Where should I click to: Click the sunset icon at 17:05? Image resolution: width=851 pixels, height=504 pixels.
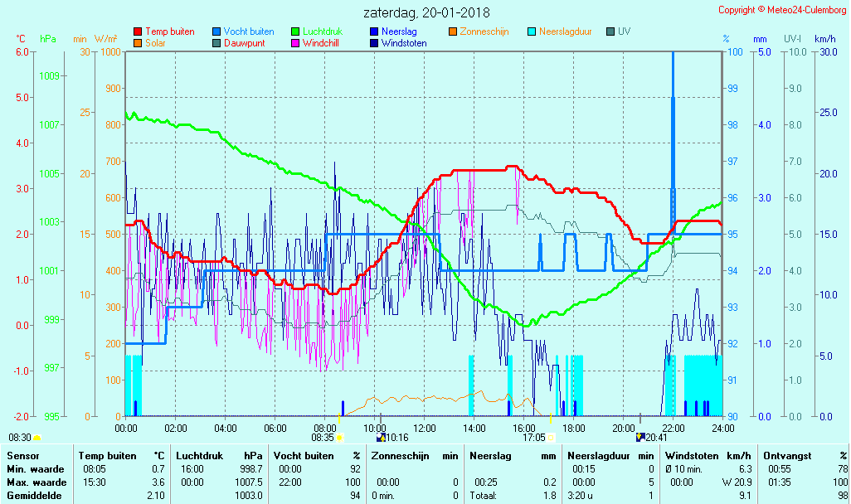click(x=552, y=437)
